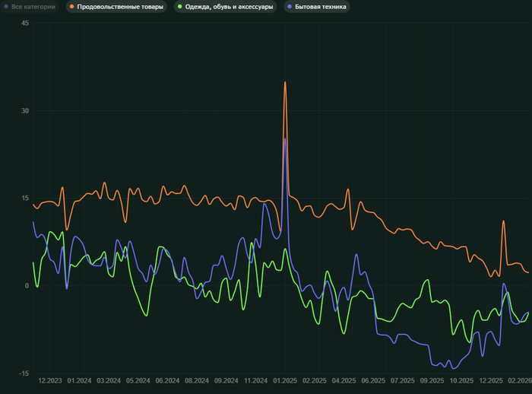
Task: Click the 45 y-axis value label
Action: [x=25, y=23]
